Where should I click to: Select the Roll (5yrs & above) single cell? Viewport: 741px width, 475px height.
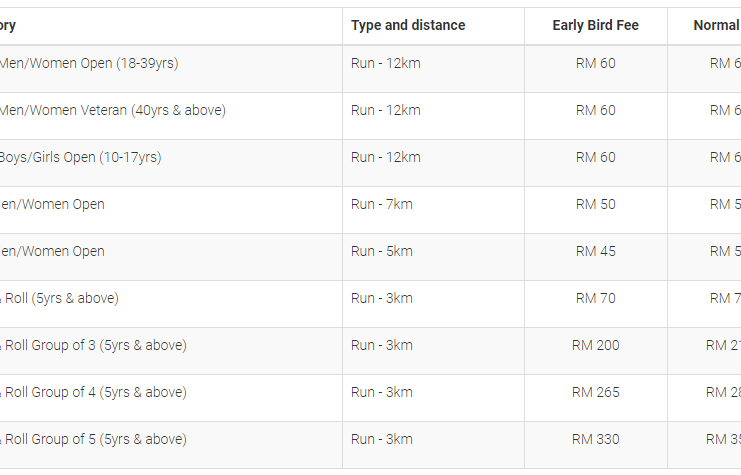click(x=60, y=298)
